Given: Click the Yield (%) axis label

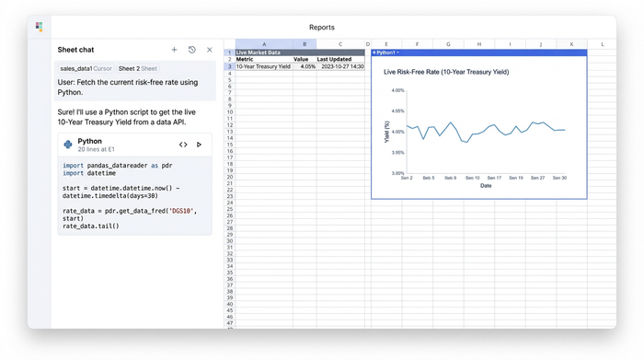Looking at the screenshot, I should (x=386, y=132).
